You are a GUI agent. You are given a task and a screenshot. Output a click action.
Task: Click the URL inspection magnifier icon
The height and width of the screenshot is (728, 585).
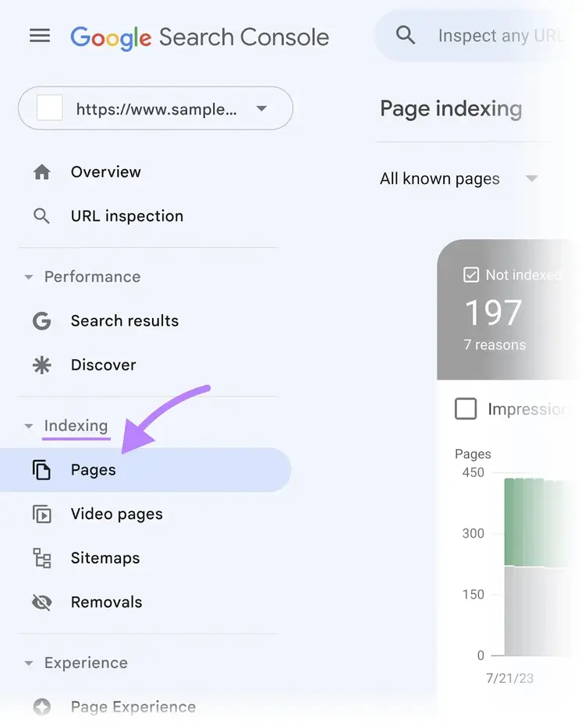click(42, 217)
